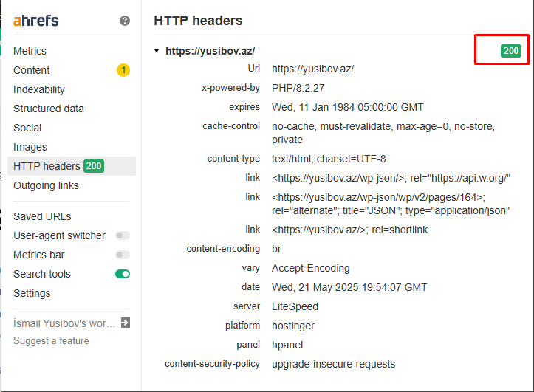The width and height of the screenshot is (534, 392).
Task: Open the Metrics section
Action: point(30,51)
